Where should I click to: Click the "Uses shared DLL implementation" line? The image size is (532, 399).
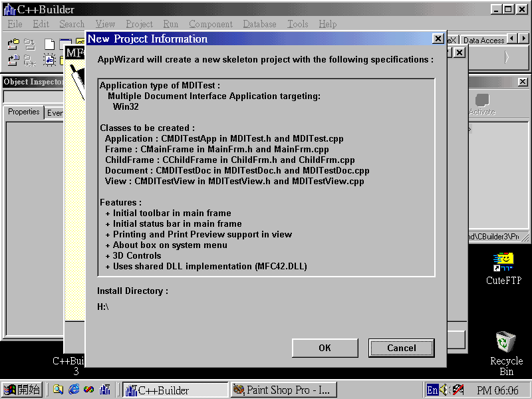coord(210,267)
